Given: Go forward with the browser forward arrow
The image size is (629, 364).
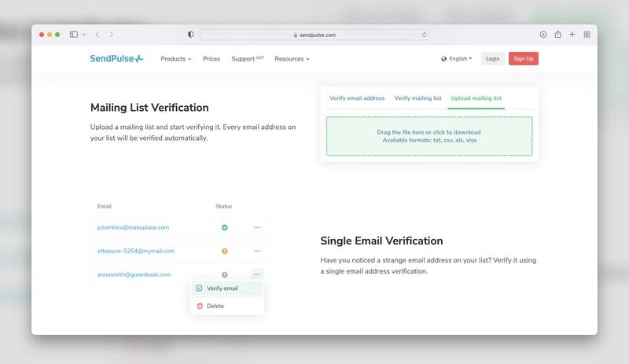Looking at the screenshot, I should coord(111,35).
